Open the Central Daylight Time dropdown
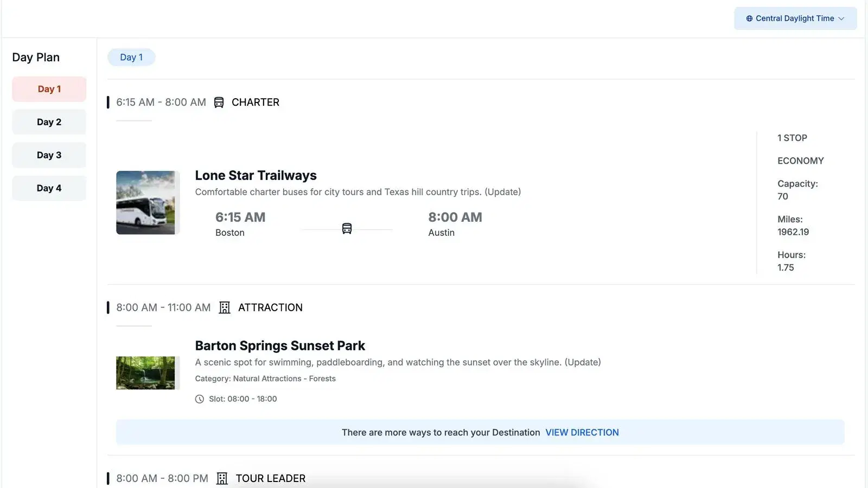Image resolution: width=868 pixels, height=488 pixels. click(x=795, y=18)
